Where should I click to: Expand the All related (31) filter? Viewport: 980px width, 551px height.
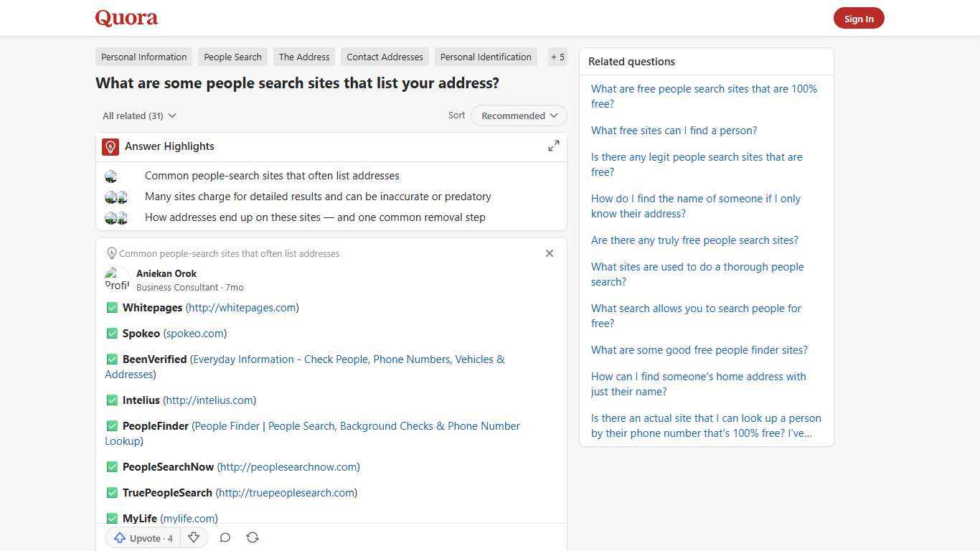[139, 116]
